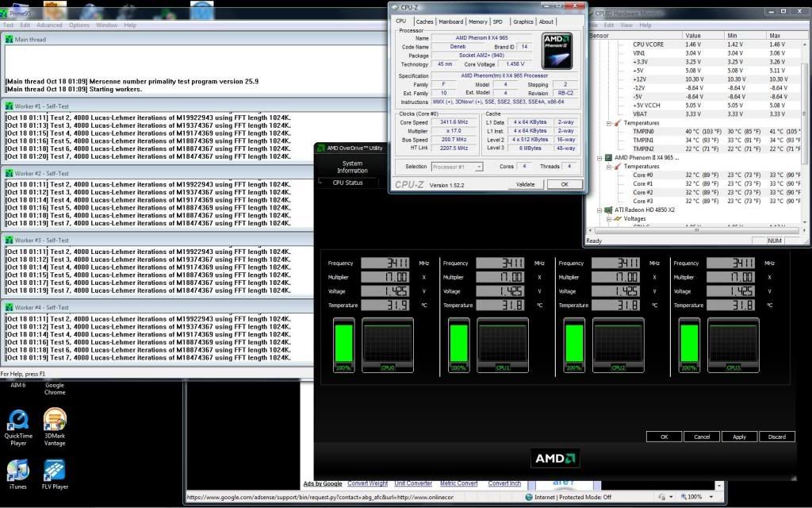812x508 pixels.
Task: Click the AMD logo in OverDrive footer
Action: pos(556,458)
